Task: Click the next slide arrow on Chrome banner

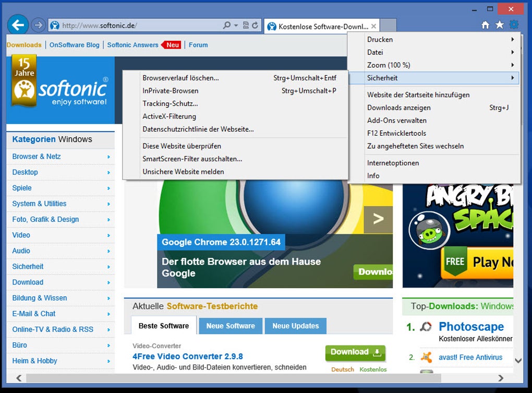Action: 378,219
